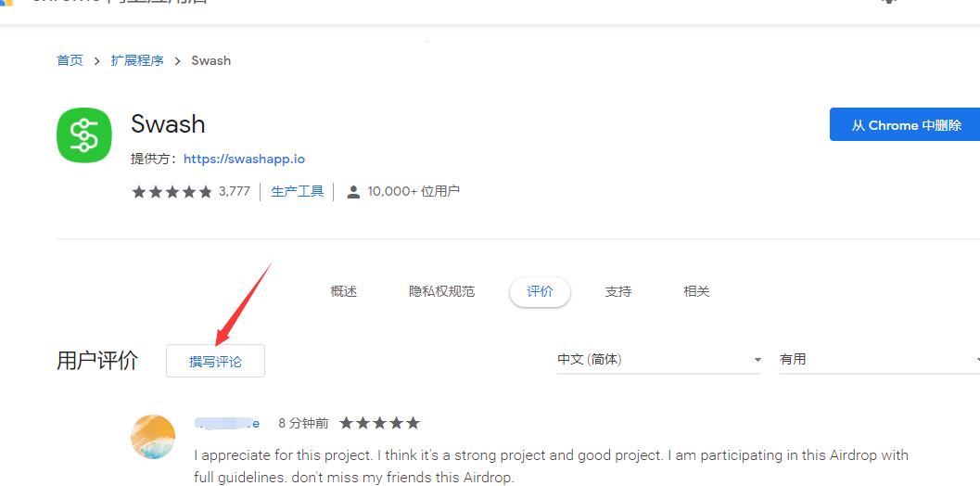Open the 有用 sort dropdown
The height and width of the screenshot is (486, 980).
click(879, 360)
